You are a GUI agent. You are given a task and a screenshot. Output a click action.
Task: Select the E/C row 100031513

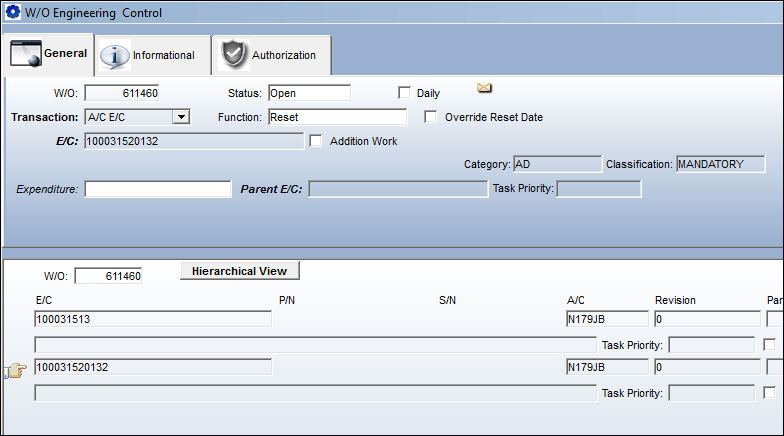(x=153, y=319)
